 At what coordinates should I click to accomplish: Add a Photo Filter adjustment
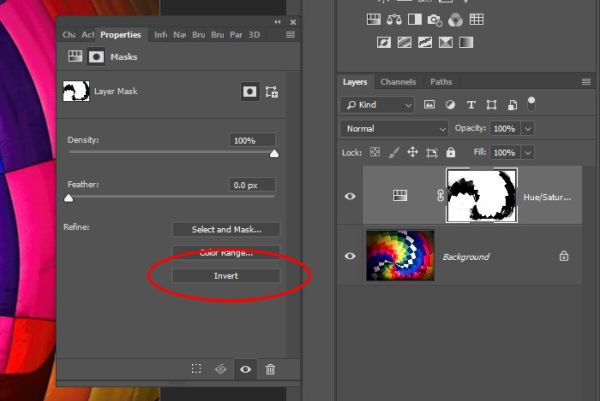(x=435, y=20)
